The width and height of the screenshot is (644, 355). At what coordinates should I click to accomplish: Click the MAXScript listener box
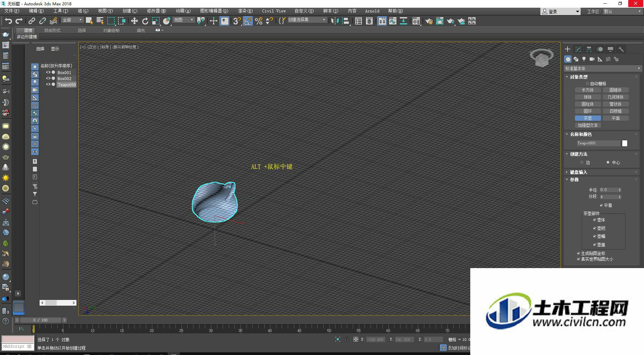pos(17,346)
